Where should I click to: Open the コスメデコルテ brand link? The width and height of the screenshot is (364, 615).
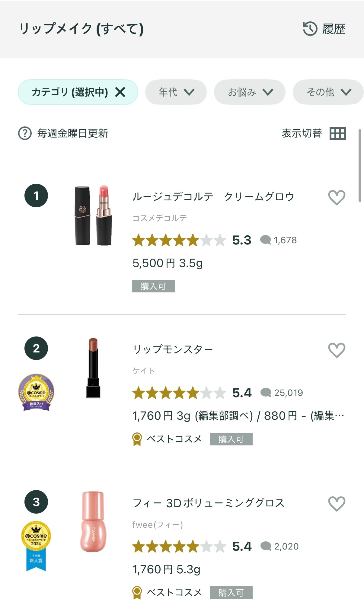coord(160,218)
